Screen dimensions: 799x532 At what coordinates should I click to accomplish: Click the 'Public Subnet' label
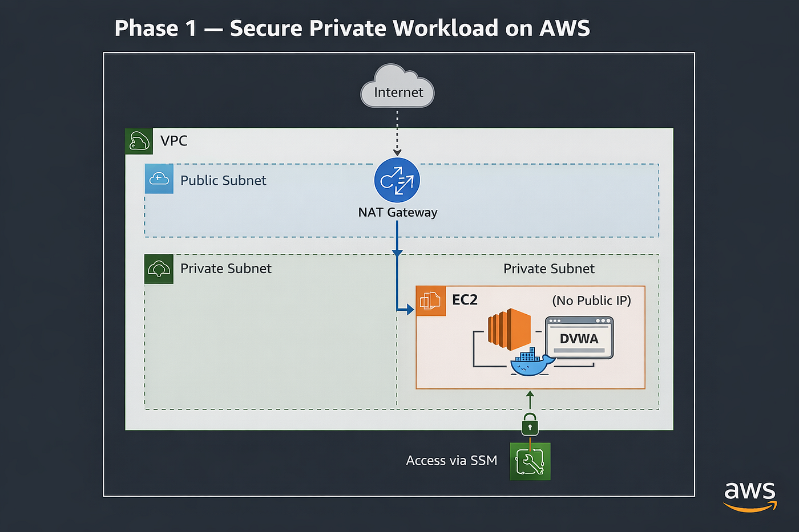tap(223, 180)
